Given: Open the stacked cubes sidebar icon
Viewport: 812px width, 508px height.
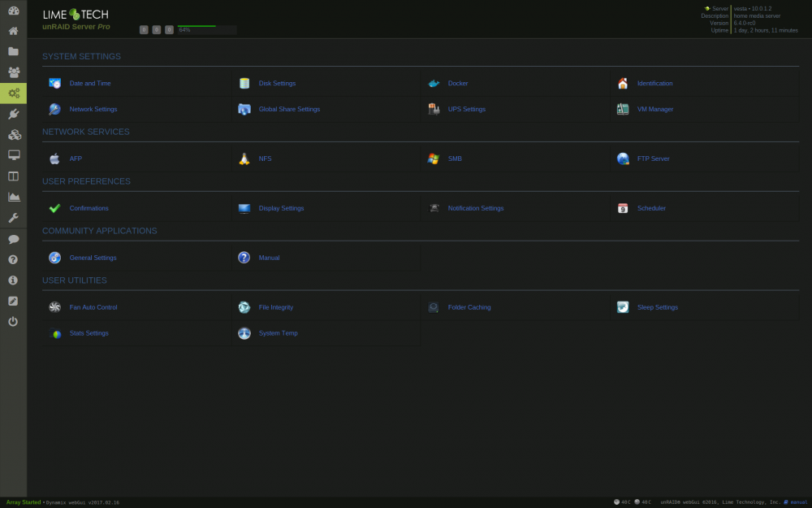Looking at the screenshot, I should tap(14, 135).
